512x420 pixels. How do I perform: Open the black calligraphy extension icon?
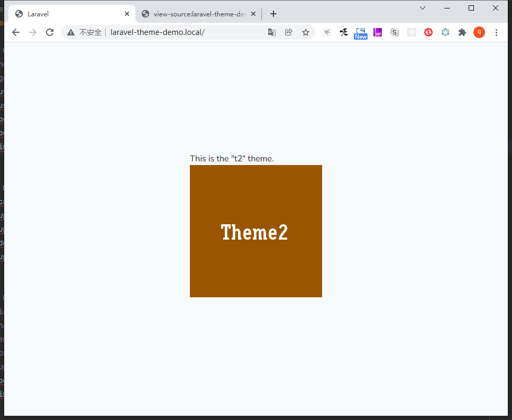pyautogui.click(x=343, y=32)
